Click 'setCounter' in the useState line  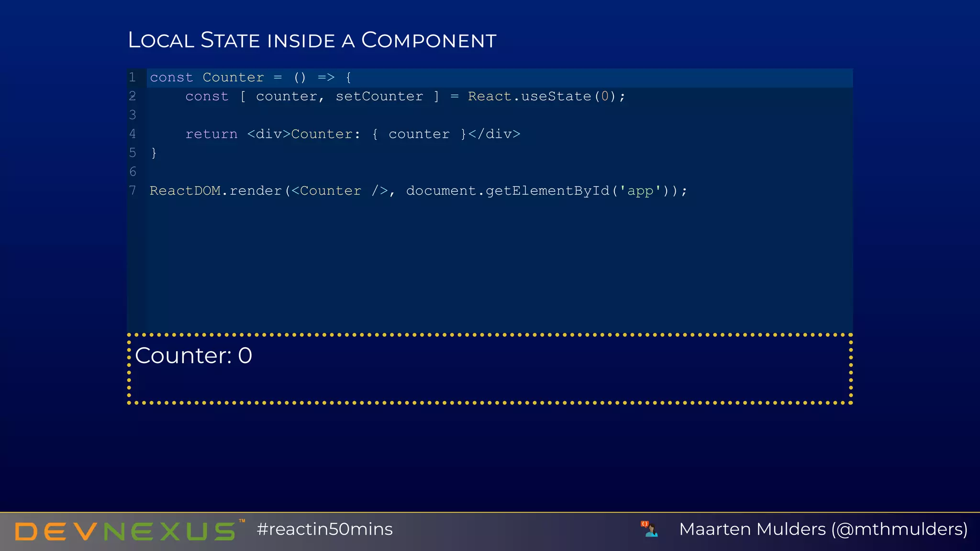(x=379, y=96)
